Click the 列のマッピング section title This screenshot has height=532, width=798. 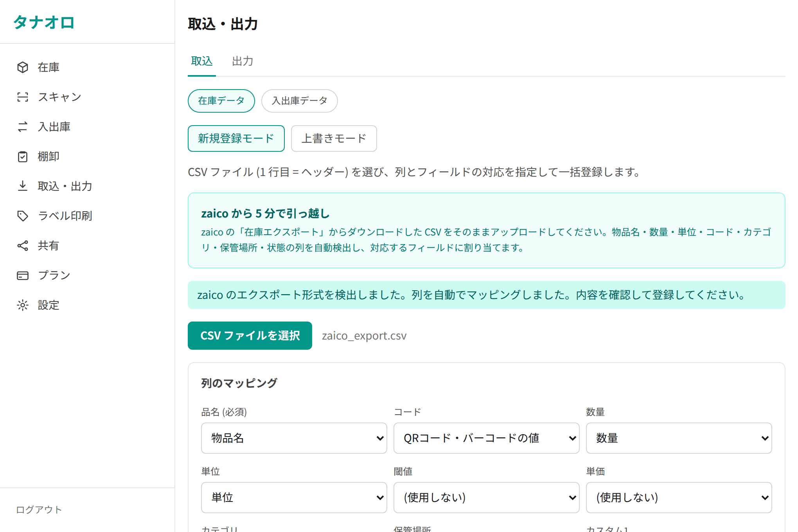pos(239,383)
